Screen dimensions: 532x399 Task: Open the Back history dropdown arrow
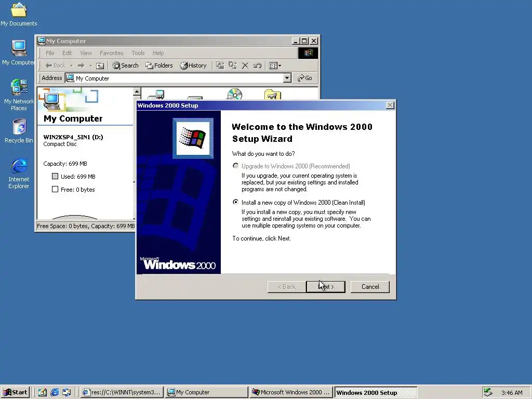(71, 65)
